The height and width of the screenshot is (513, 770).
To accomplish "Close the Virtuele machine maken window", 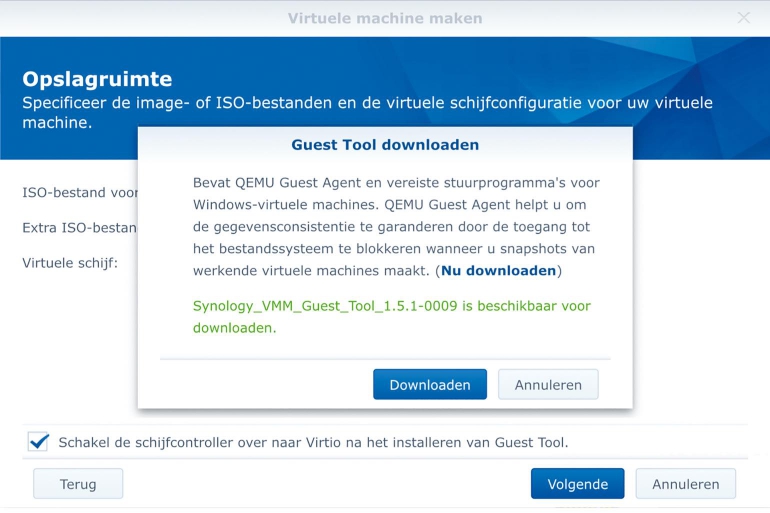I will (743, 18).
